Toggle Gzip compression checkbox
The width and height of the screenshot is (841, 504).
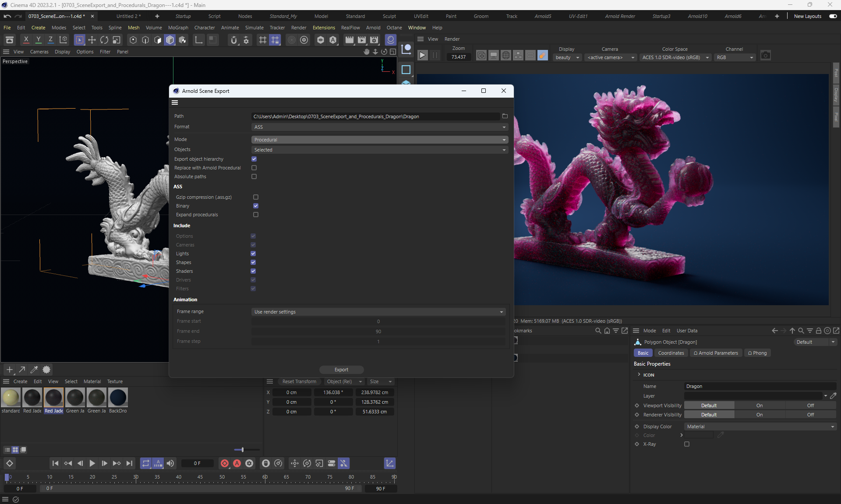[x=256, y=197]
